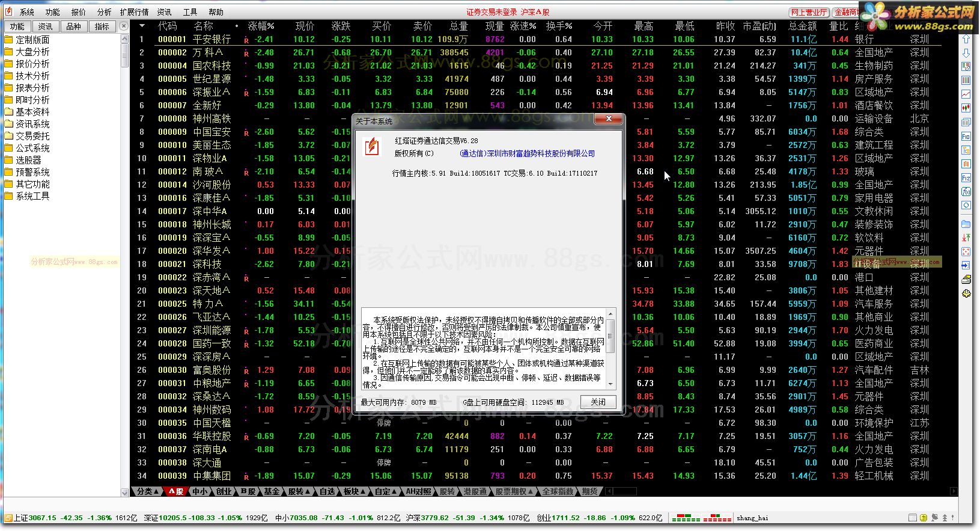Click the red-green arrows sort icon

pyautogui.click(x=966, y=238)
